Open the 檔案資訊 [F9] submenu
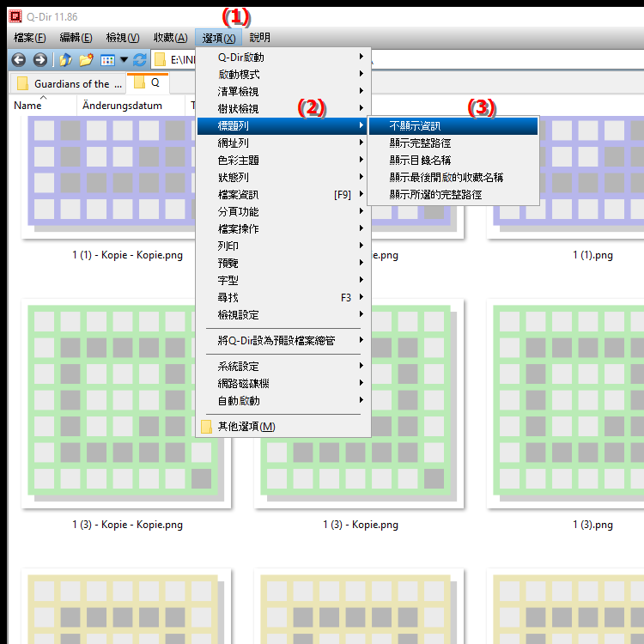644x644 pixels. [283, 195]
